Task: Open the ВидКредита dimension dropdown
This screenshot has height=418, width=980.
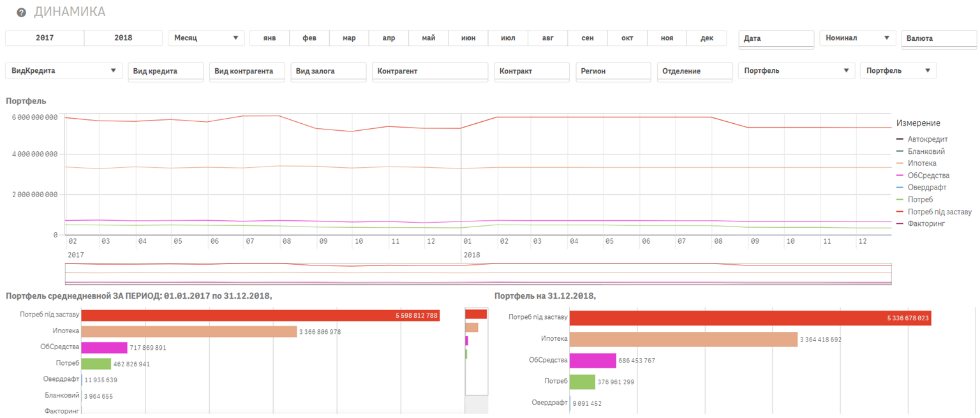Action: point(64,71)
